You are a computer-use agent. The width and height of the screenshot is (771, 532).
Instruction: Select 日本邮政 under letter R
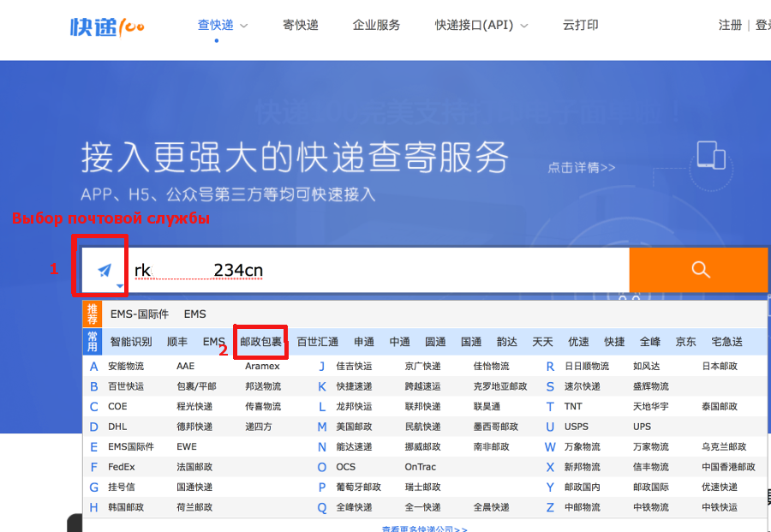(x=720, y=367)
